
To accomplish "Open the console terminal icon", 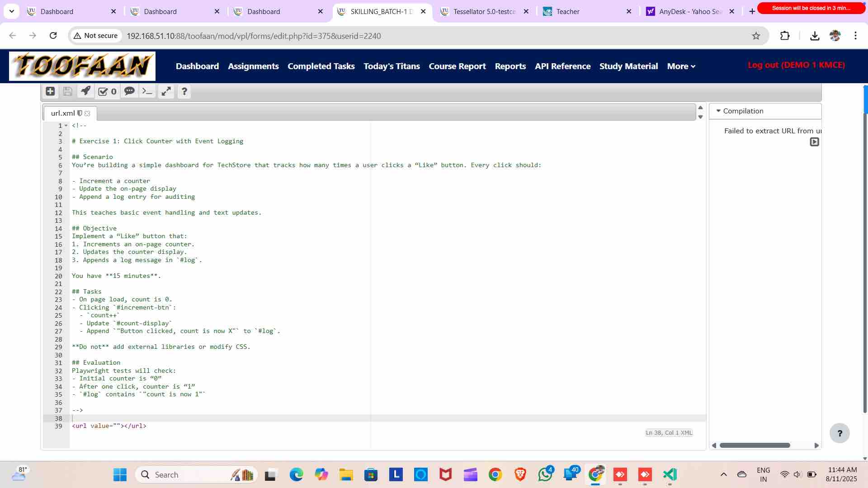I will [147, 91].
